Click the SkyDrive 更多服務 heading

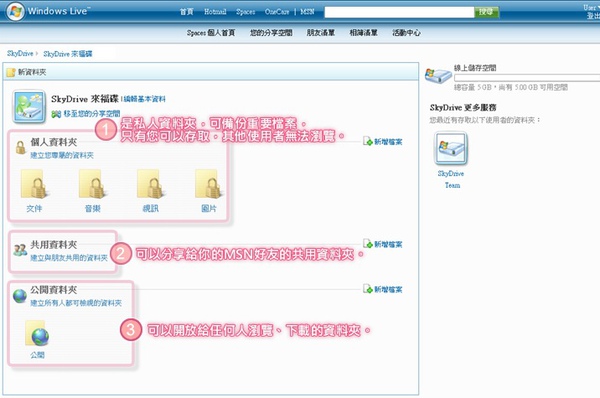tap(463, 108)
